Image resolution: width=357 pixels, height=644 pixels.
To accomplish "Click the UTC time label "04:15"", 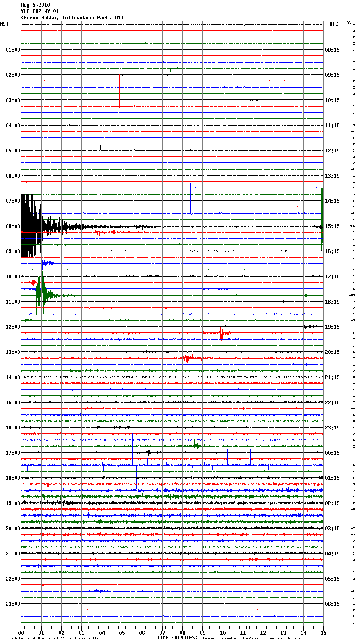I will (x=332, y=554).
